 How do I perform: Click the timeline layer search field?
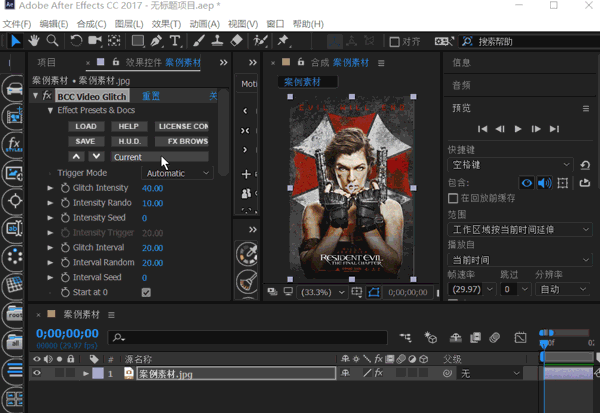248,337
